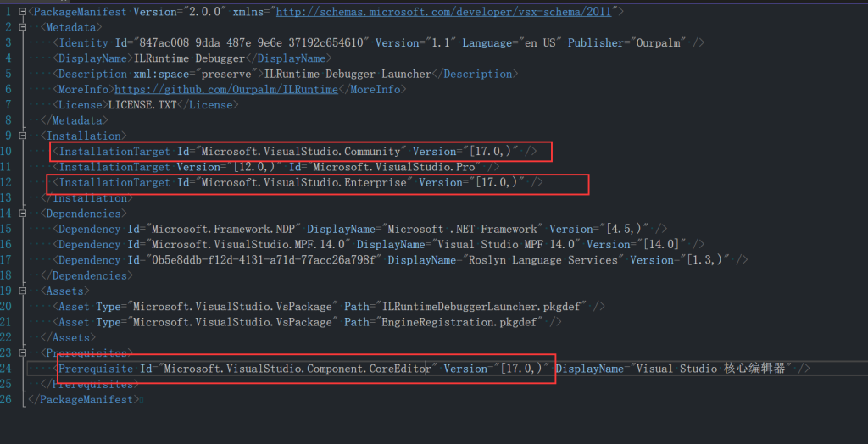Viewport: 868px width, 444px height.
Task: Click the Language value "en-US"
Action: pyautogui.click(x=540, y=42)
